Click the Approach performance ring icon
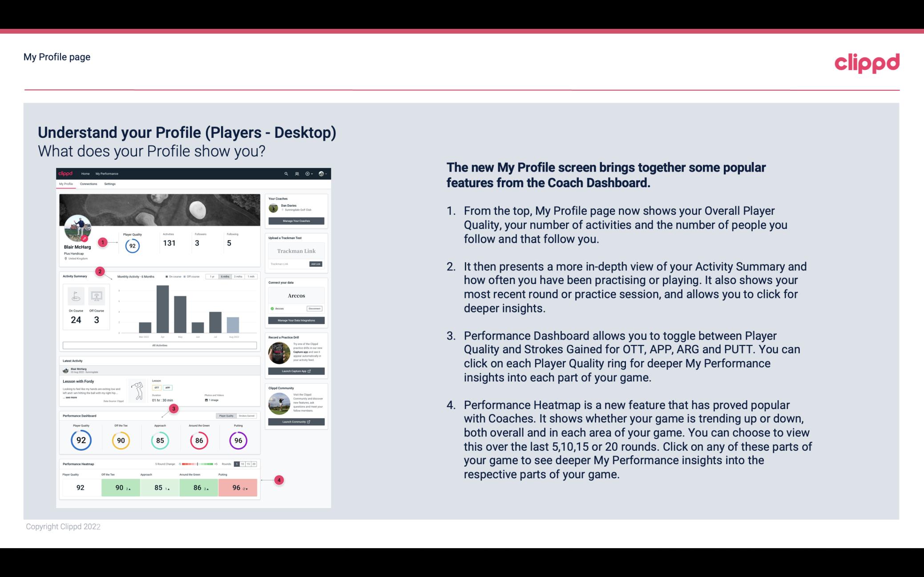 tap(159, 440)
